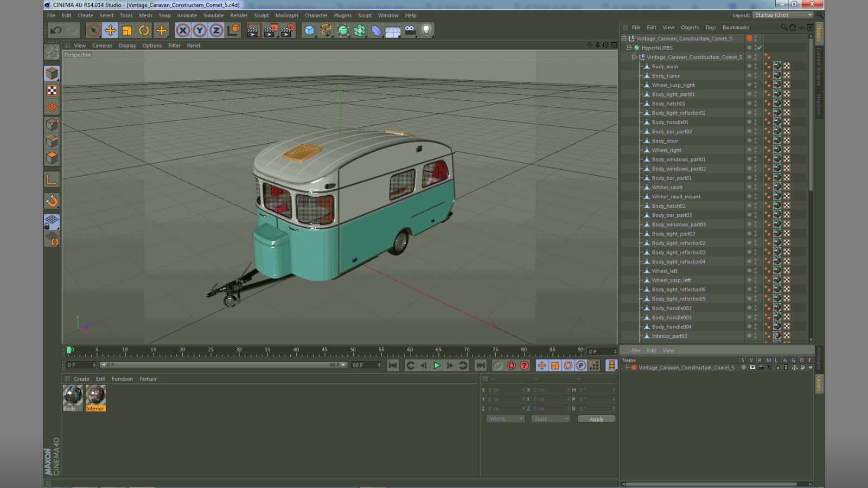
Task: Open the spline tools icon
Action: click(x=326, y=30)
